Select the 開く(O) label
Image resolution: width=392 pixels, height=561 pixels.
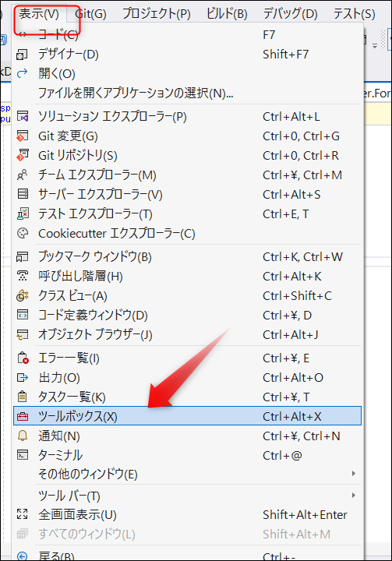[57, 74]
